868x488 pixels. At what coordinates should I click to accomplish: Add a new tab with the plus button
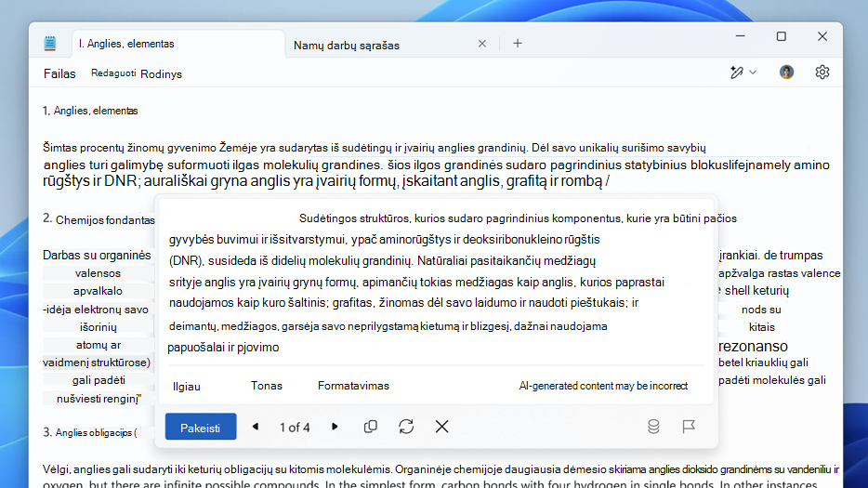[518, 43]
